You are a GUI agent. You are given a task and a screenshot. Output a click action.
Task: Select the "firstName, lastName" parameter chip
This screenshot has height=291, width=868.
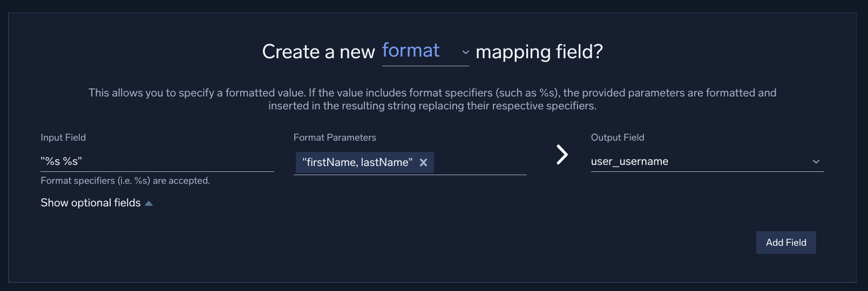coord(357,162)
